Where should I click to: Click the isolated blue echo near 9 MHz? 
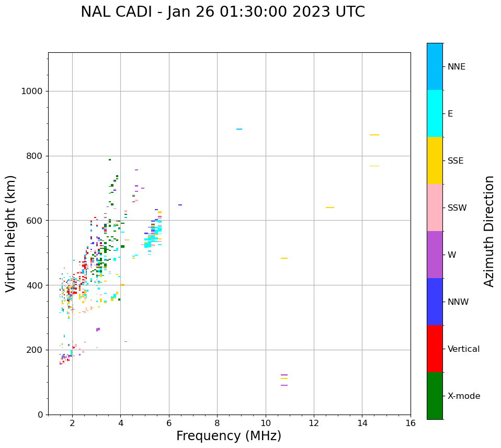239,129
